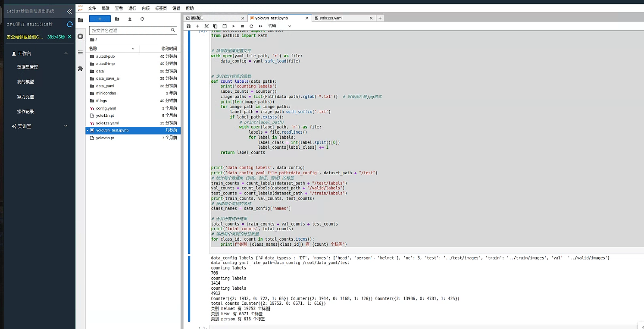Cut the selected cell with scissors
This screenshot has width=644, height=329.
click(206, 26)
